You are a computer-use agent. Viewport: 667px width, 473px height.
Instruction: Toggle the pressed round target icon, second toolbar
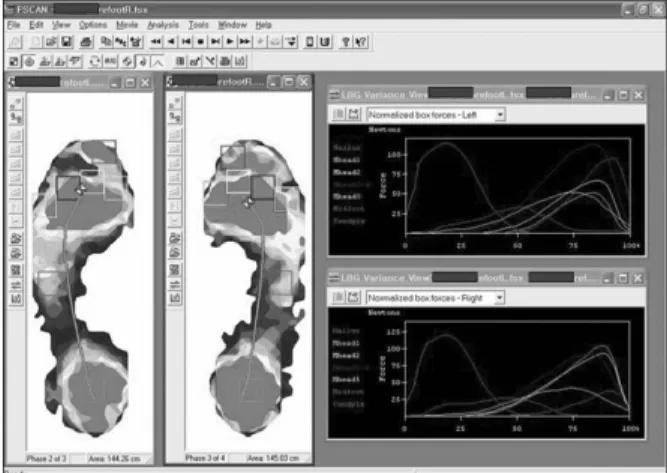click(29, 62)
